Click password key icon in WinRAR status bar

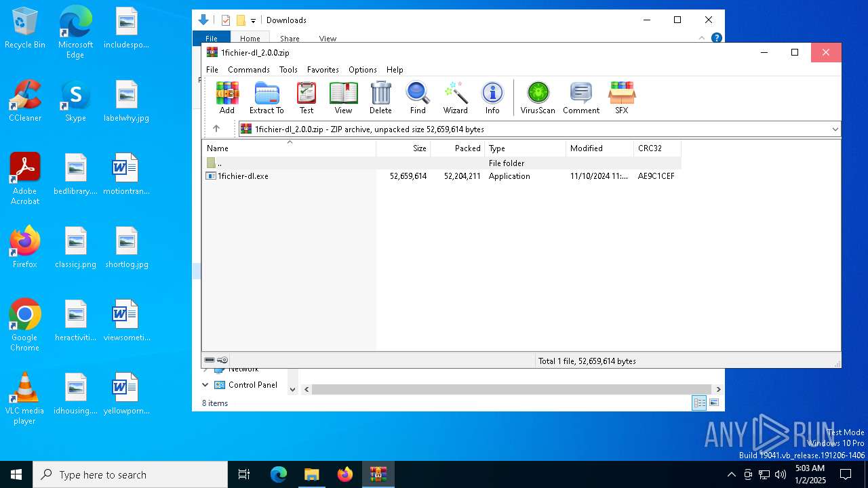[x=222, y=361]
